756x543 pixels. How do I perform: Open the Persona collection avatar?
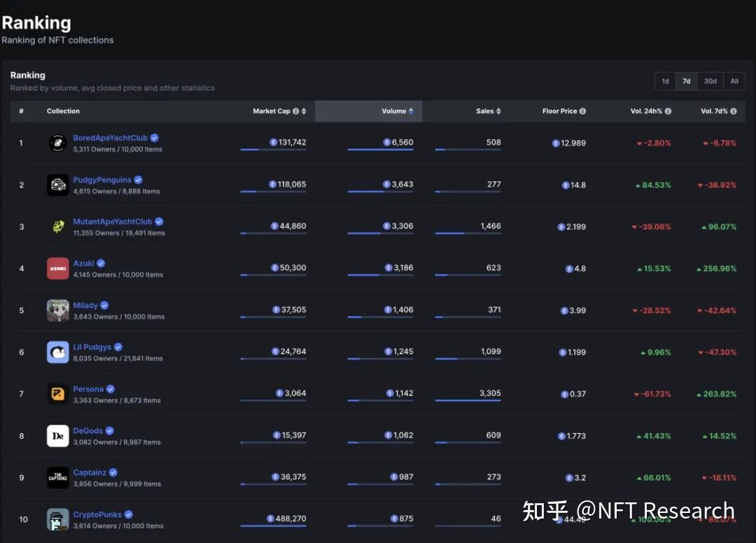point(58,394)
